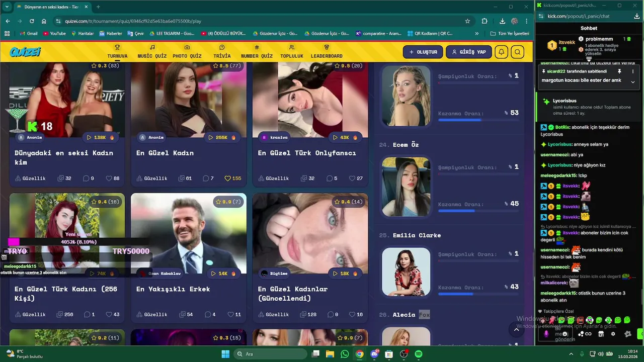Open the Chrome home page button
Viewport: 644px width, 362px height.
click(44, 21)
